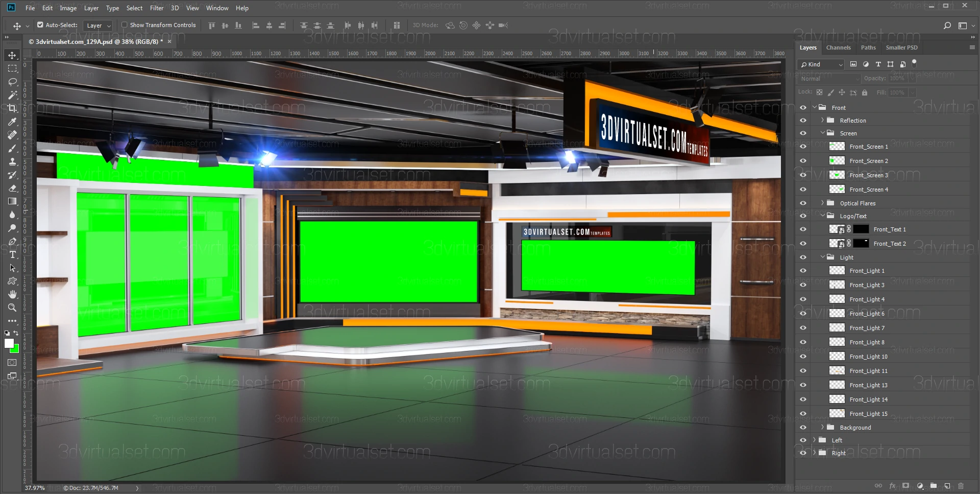Open the Filter menu
The height and width of the screenshot is (494, 980).
(x=157, y=8)
